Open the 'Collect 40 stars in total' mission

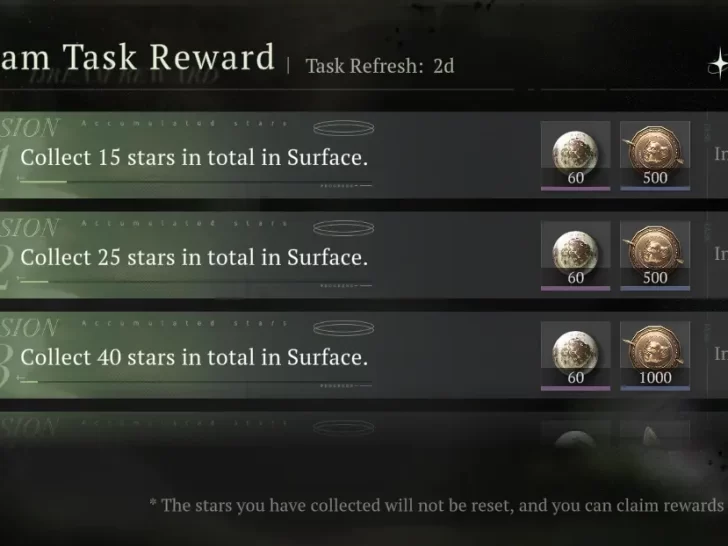pos(194,358)
